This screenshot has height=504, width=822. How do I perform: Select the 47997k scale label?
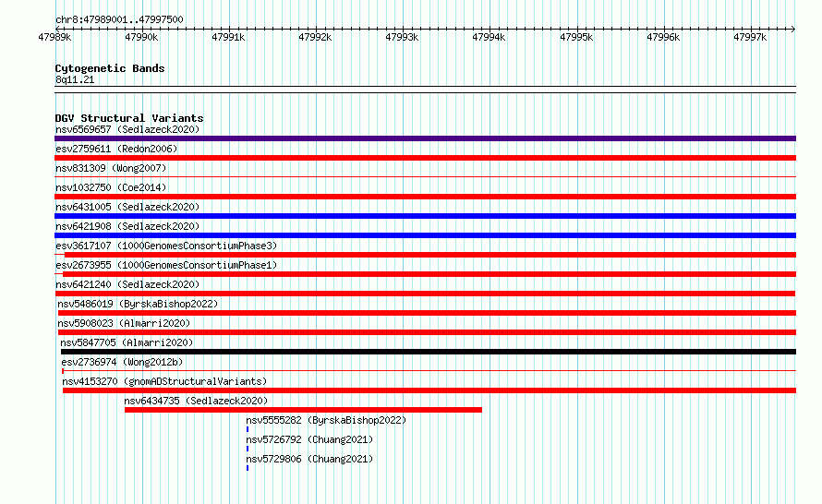(750, 37)
